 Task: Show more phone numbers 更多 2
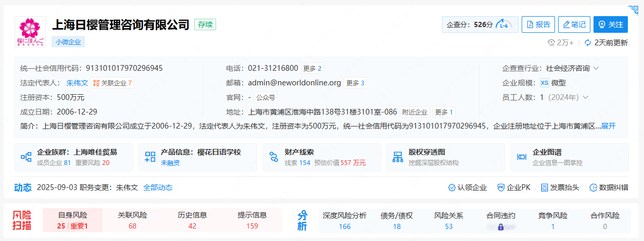click(312, 68)
